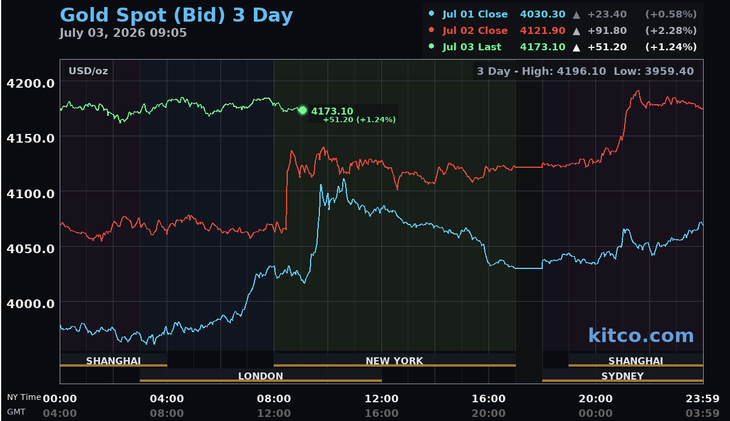The height and width of the screenshot is (421, 730).
Task: Click the up triangle beside +23.40
Action: 576,15
